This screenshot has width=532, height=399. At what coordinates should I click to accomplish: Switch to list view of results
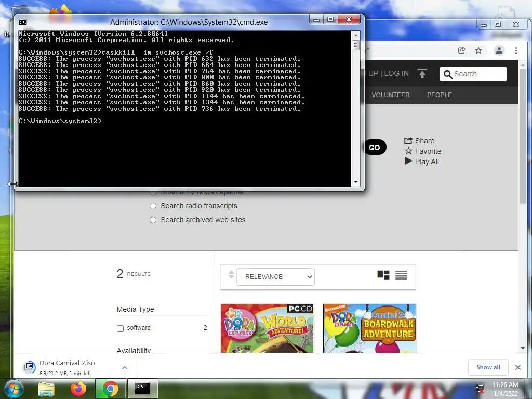click(x=402, y=275)
